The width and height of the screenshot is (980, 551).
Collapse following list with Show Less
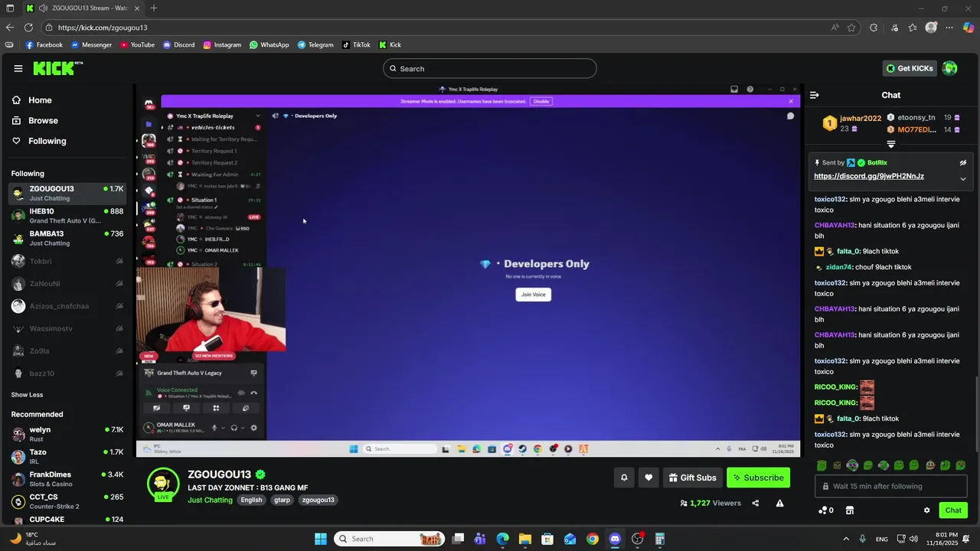tap(27, 395)
